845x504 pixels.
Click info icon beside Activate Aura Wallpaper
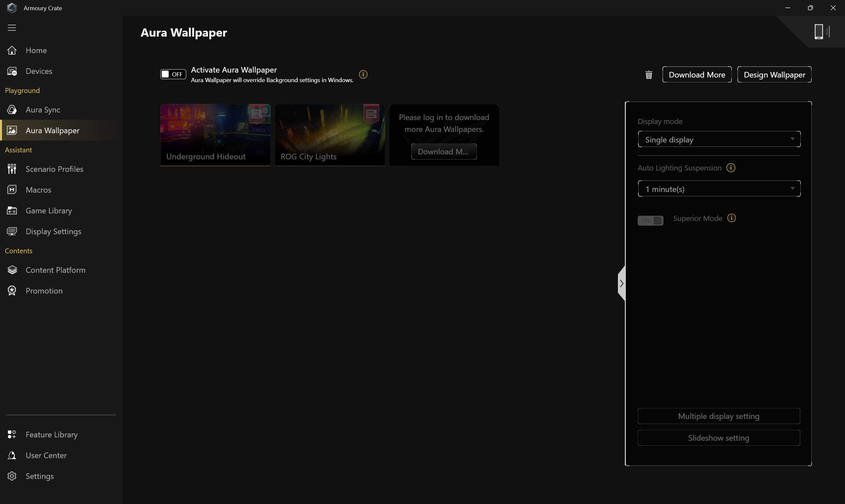click(x=363, y=74)
